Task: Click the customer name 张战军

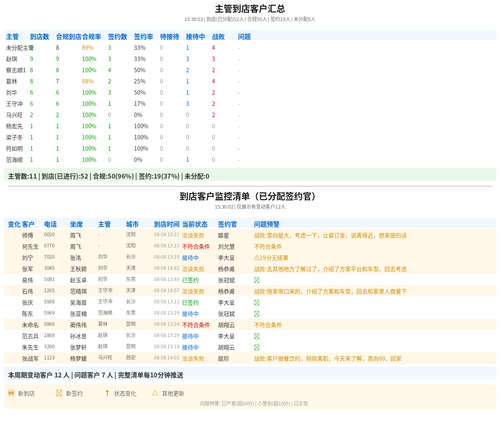Action: (30, 359)
